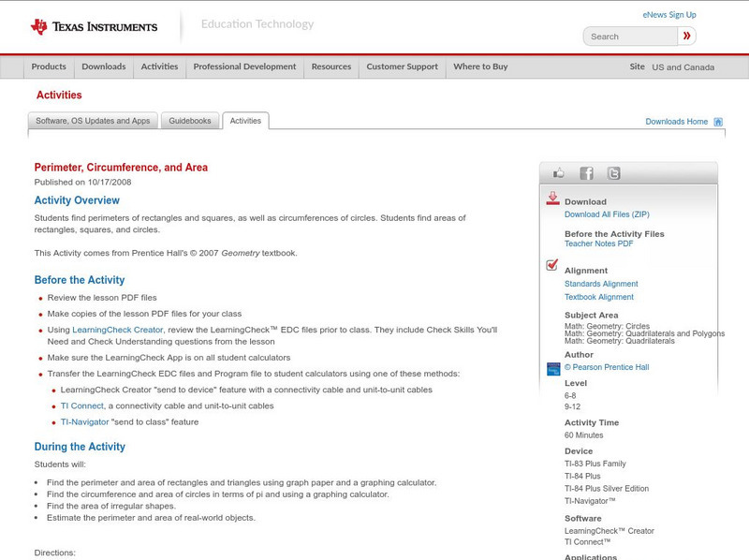
Task: Click Download All Files (ZIP) link
Action: coord(607,214)
